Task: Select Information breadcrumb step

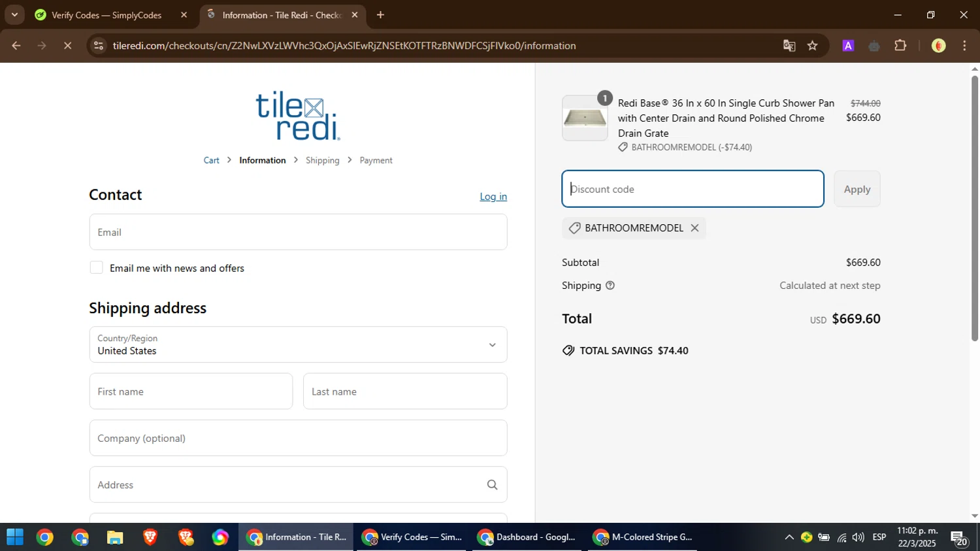Action: [x=263, y=160]
